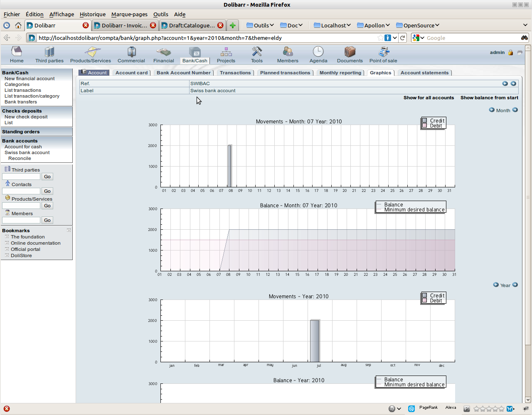Image resolution: width=532 pixels, height=415 pixels.
Task: Click the Firefox home button
Action: (x=18, y=25)
